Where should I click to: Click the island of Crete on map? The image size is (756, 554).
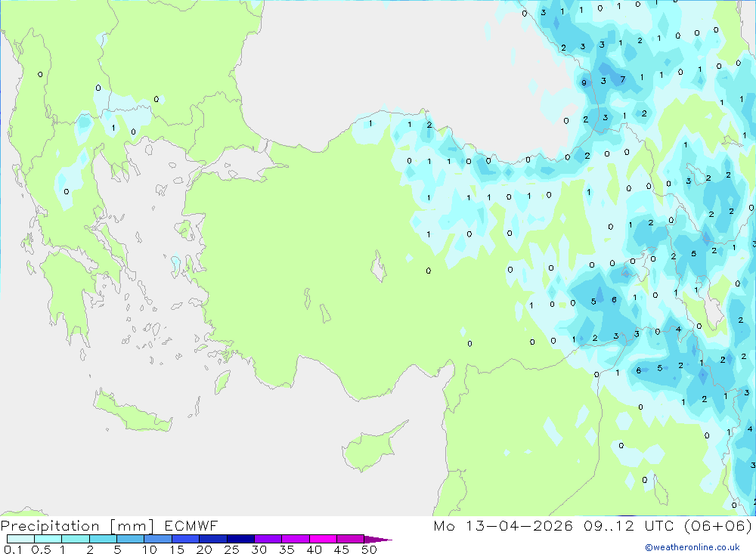pyautogui.click(x=133, y=411)
